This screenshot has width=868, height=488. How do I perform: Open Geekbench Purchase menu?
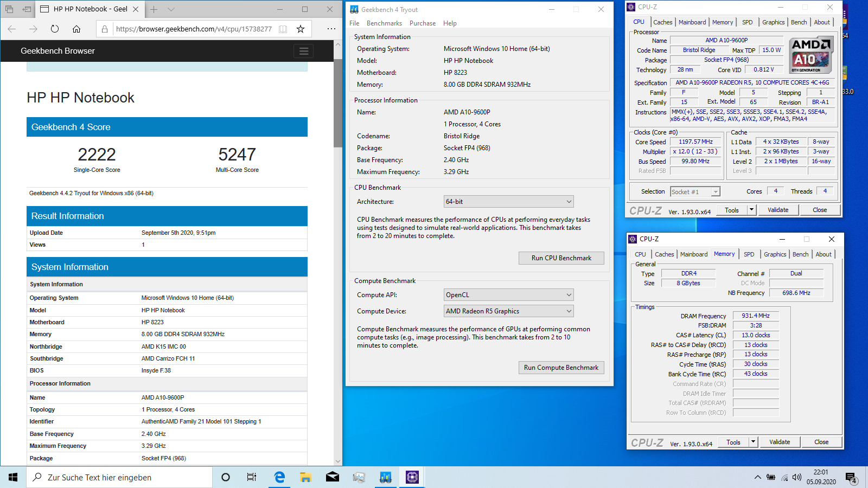[x=423, y=23]
